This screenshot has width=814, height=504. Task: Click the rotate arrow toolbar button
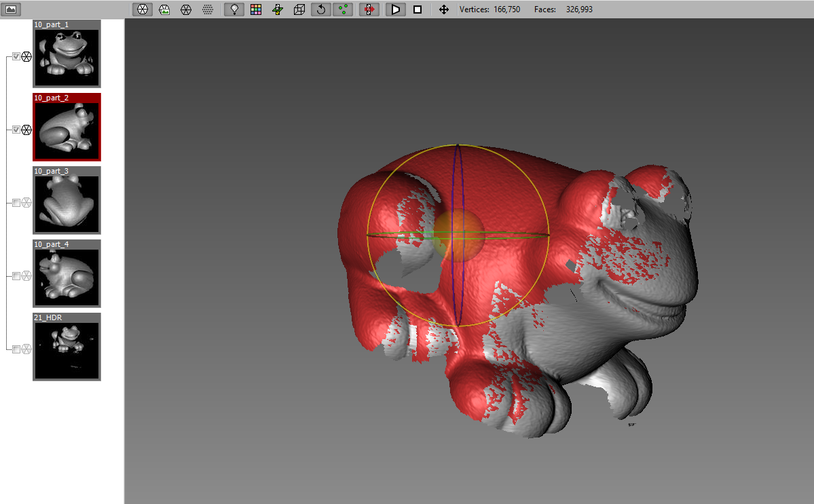[x=321, y=9]
